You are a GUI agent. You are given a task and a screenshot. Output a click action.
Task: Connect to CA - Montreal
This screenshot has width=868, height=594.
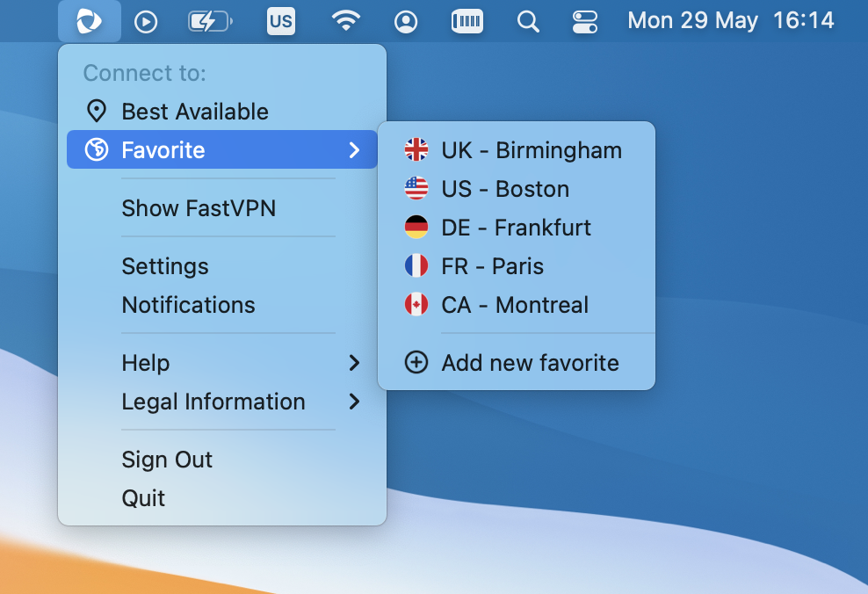click(517, 305)
